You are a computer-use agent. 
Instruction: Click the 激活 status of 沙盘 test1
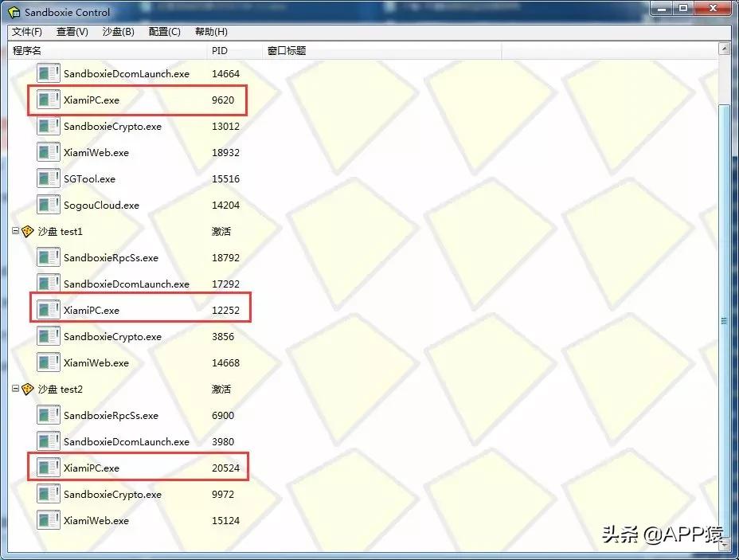click(221, 231)
